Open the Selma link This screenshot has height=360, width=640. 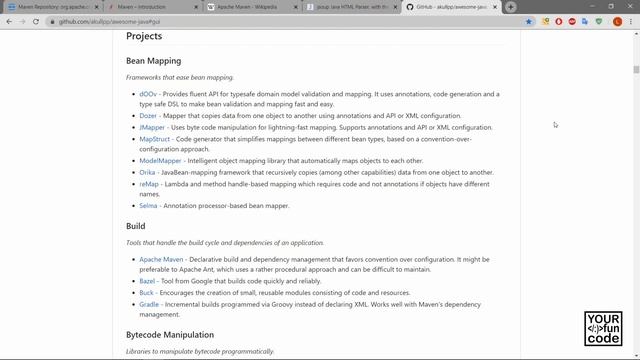pos(148,206)
